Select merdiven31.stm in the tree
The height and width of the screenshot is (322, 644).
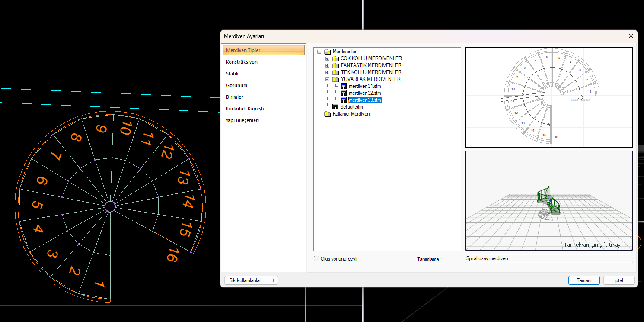click(x=365, y=86)
